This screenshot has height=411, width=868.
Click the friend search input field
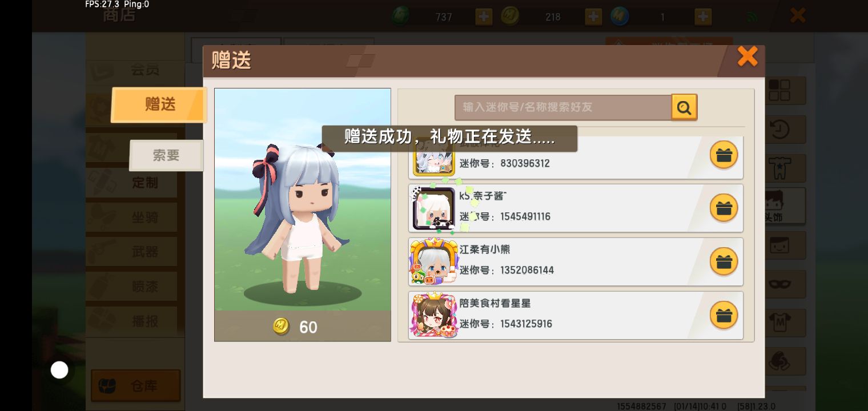point(563,107)
